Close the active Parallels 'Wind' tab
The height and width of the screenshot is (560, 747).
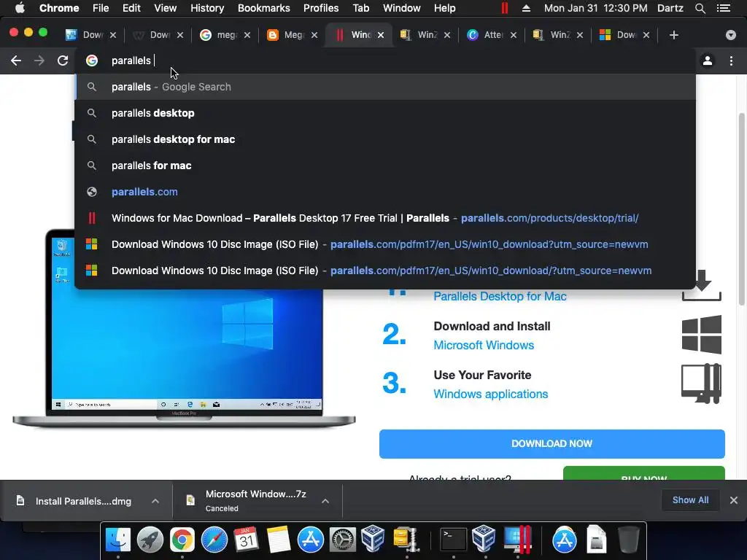pos(381,35)
